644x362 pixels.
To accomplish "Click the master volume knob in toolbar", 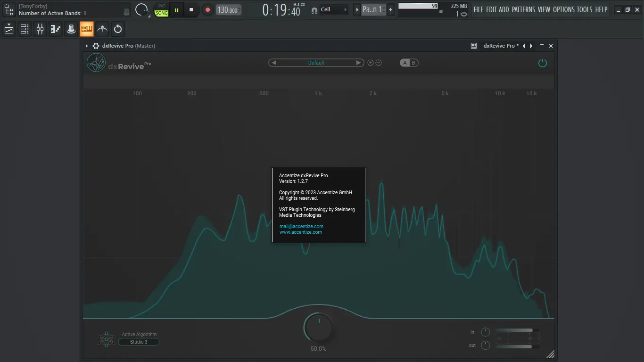I will (x=141, y=9).
